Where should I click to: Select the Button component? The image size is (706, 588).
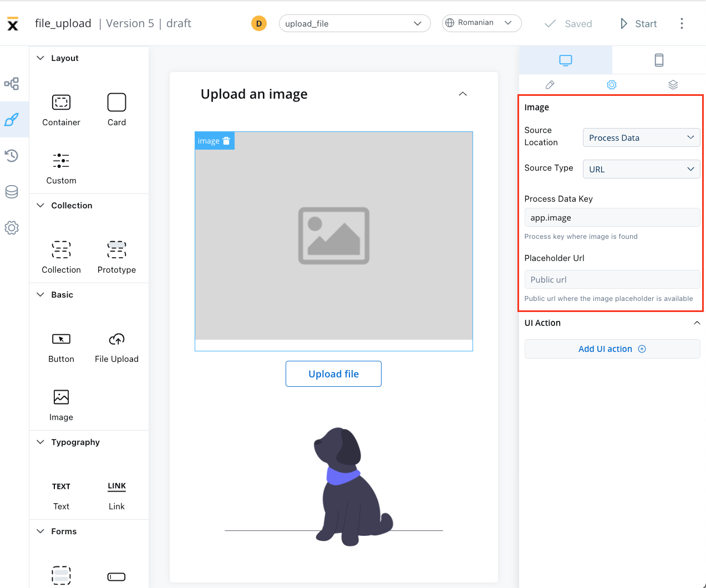click(61, 347)
